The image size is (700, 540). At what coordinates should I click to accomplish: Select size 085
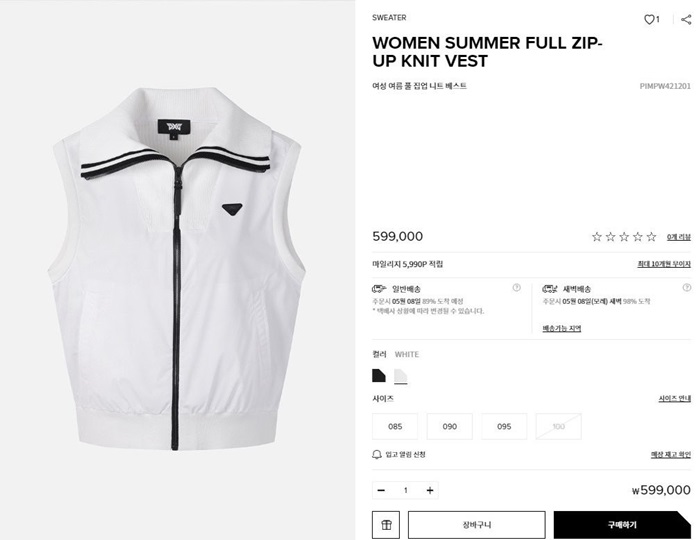(x=395, y=426)
